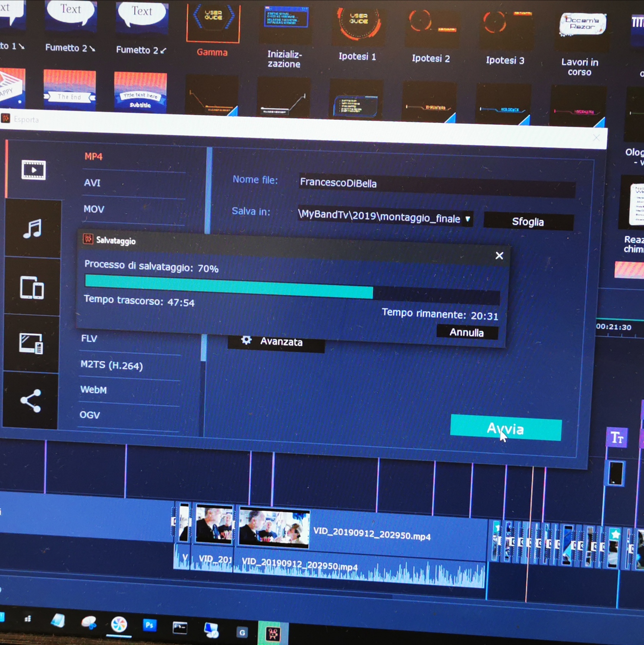
Task: Select M2TS (H.264) format
Action: click(x=111, y=365)
